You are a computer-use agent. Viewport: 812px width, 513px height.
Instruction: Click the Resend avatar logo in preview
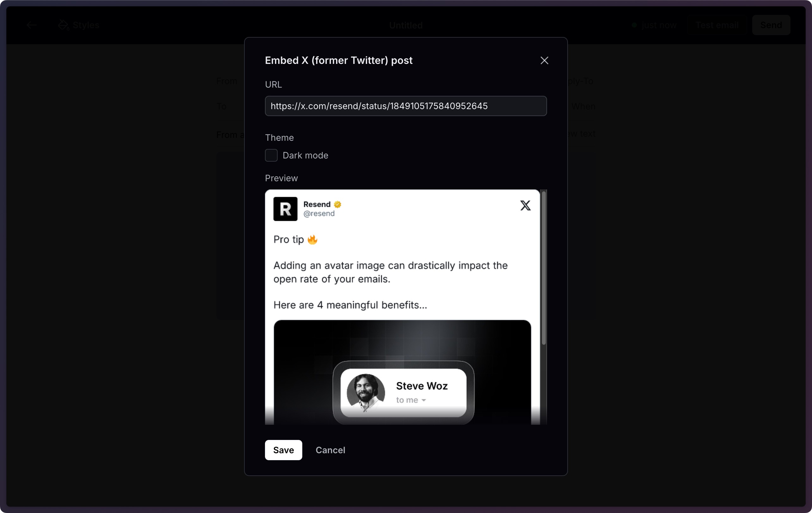285,209
